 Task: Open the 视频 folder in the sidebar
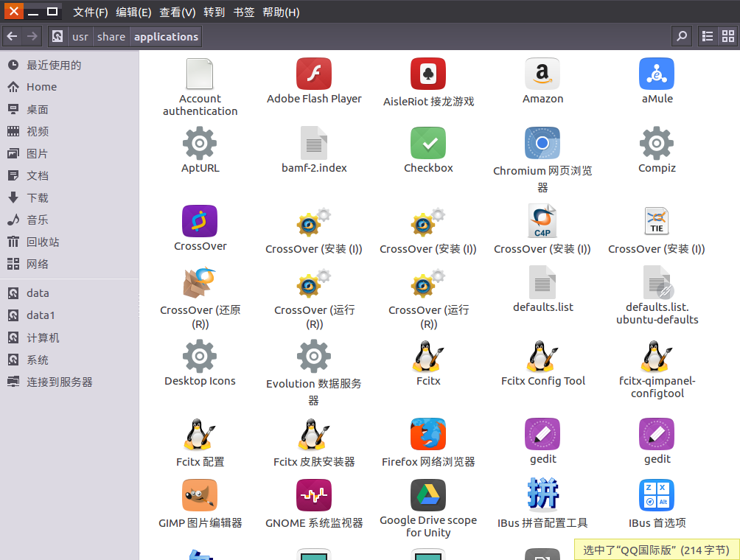[69, 131]
